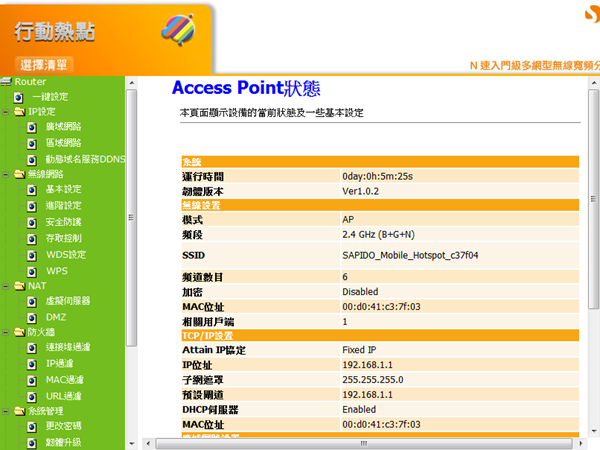Image resolution: width=600 pixels, height=450 pixels.
Task: Click the colorful striped balloon logo
Action: pos(178,30)
